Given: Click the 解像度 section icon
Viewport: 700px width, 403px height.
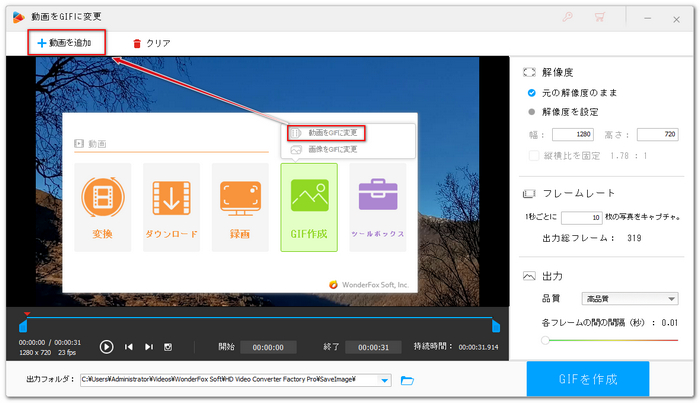Looking at the screenshot, I should click(529, 72).
